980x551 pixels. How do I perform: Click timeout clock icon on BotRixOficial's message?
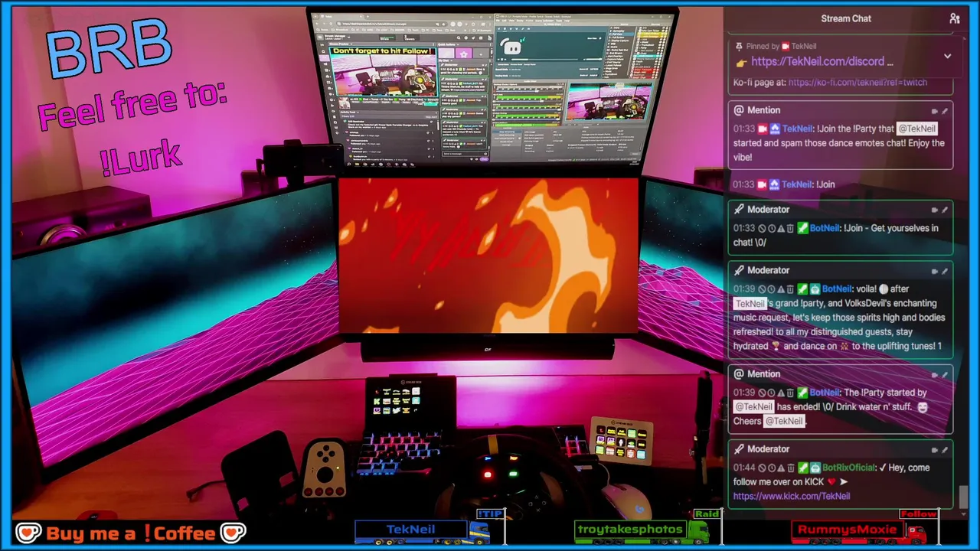[x=772, y=468]
